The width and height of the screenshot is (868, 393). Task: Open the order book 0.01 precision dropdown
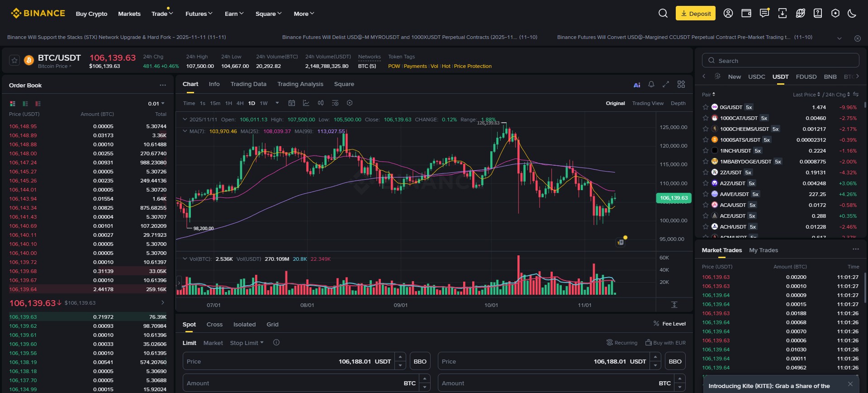[x=157, y=104]
